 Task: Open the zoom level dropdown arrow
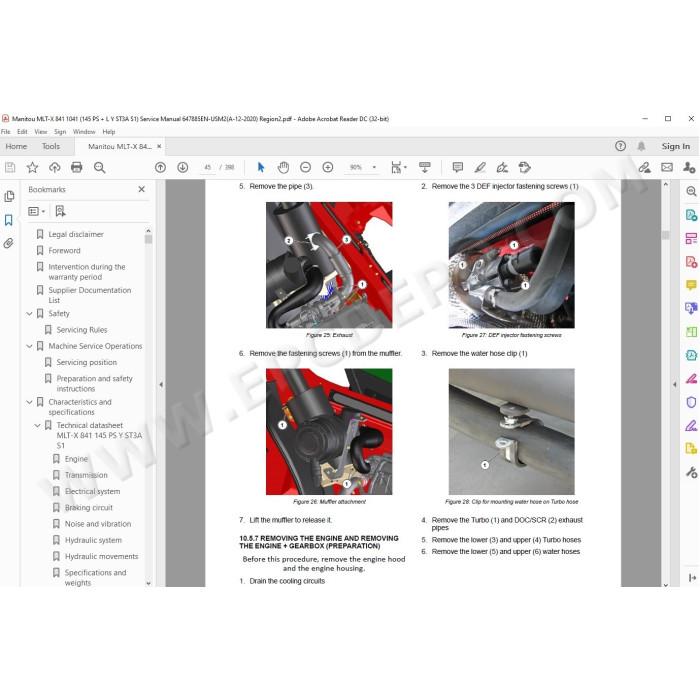pyautogui.click(x=374, y=167)
